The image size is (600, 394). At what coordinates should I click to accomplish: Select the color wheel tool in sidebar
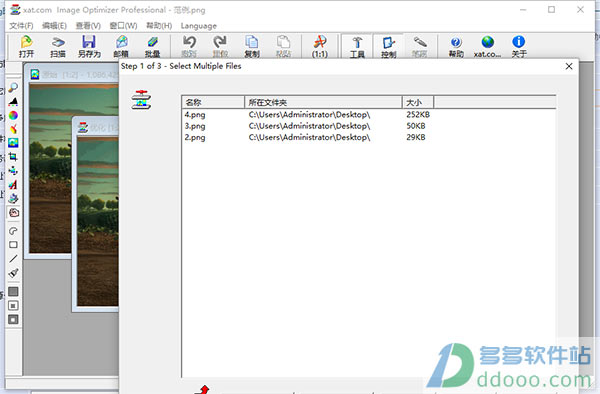coord(13,116)
